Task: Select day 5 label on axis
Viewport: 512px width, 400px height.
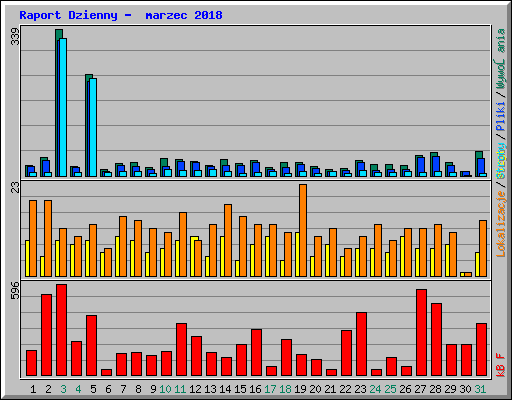Action: tap(93, 389)
